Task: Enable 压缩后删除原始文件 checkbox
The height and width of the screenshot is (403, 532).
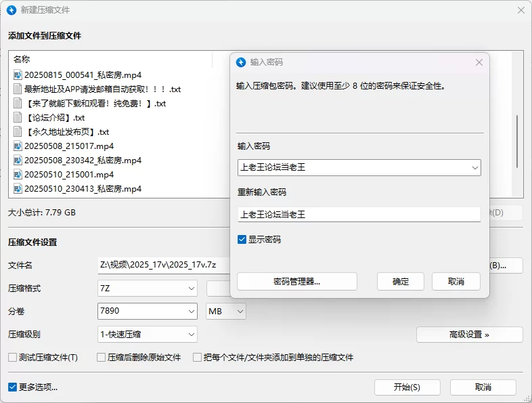Action: click(102, 358)
